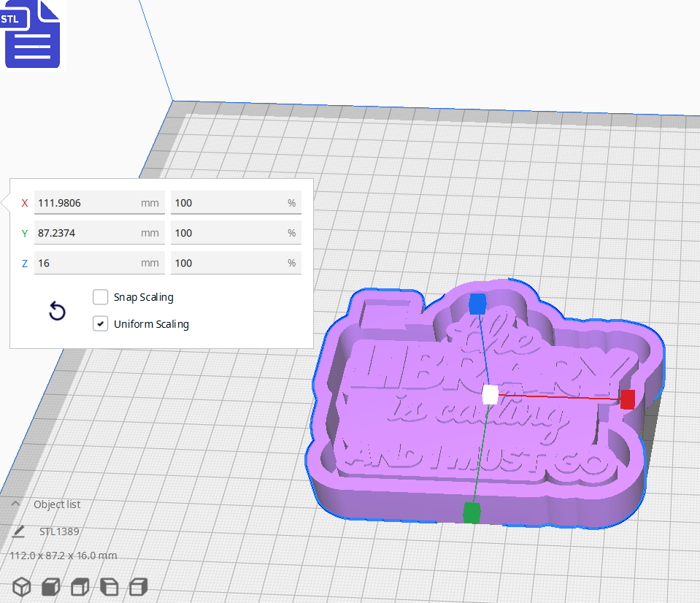Select the default 3D view icon

[x=21, y=586]
